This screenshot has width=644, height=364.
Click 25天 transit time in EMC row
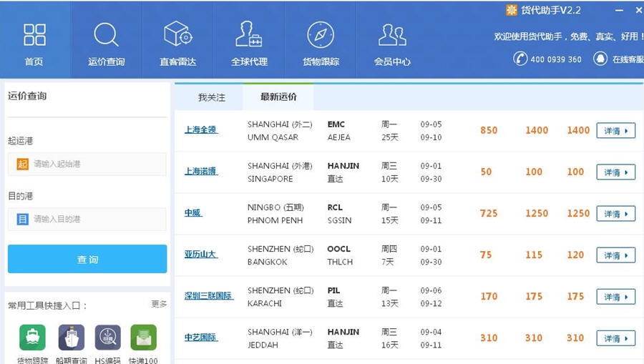390,137
